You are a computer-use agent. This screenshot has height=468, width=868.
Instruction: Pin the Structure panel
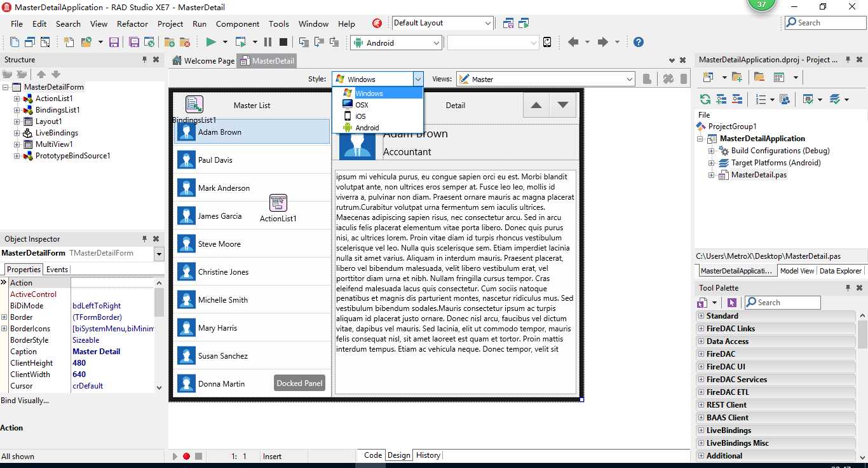pyautogui.click(x=145, y=60)
